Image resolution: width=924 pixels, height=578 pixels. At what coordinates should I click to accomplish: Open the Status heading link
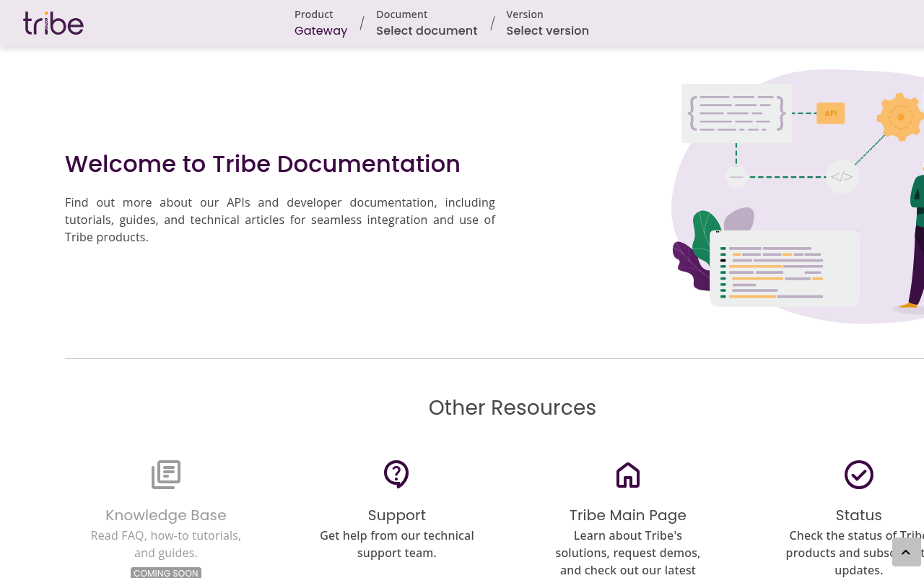click(x=859, y=515)
